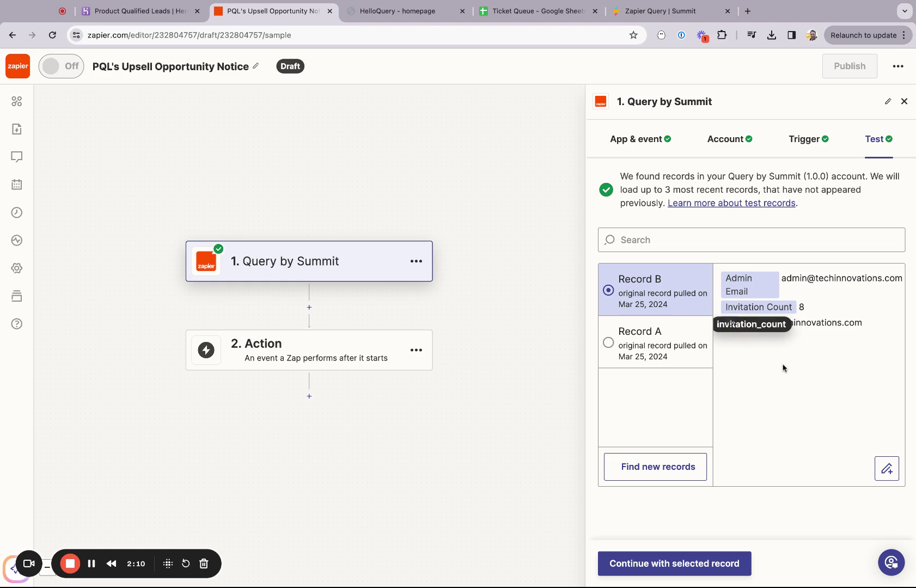Screen dimensions: 916x588
Task: Open the three-dot menu on the Action step
Action: pos(416,350)
